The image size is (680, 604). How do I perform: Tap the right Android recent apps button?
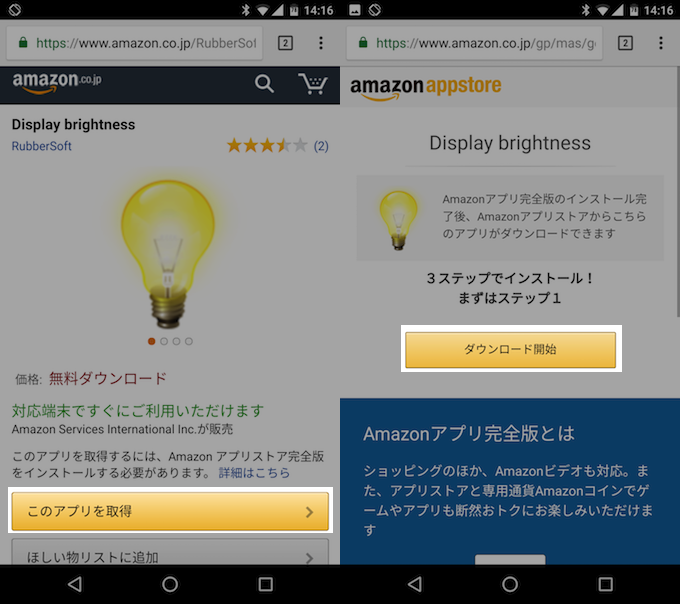point(605,584)
